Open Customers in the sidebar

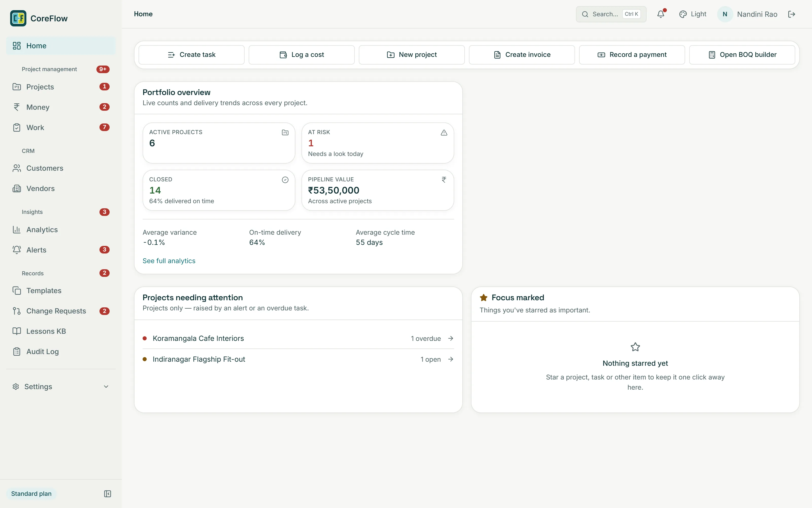(61, 168)
